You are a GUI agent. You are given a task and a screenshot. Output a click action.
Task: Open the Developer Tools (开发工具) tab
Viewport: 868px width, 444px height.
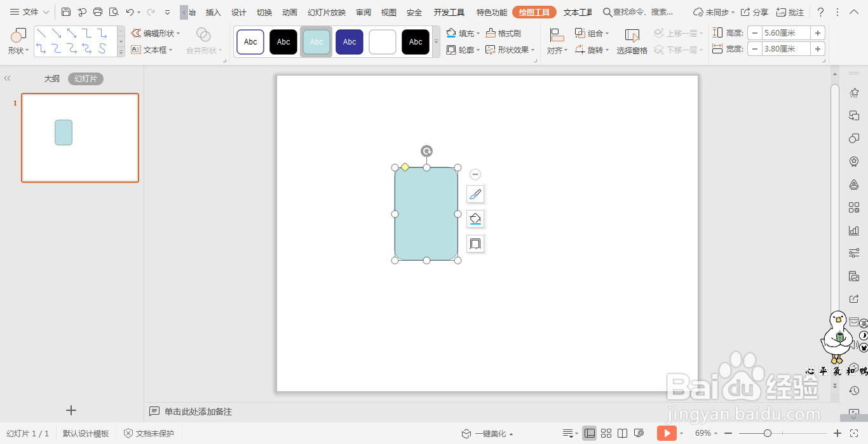(x=449, y=12)
